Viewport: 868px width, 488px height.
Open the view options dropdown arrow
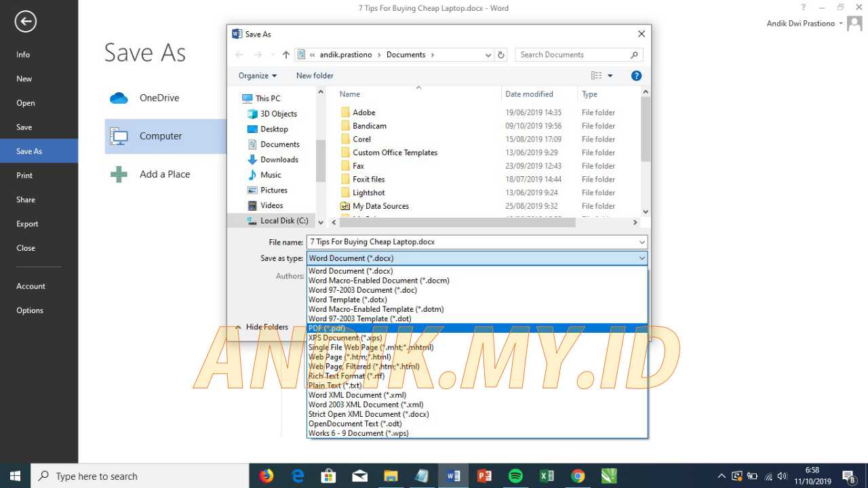(610, 76)
